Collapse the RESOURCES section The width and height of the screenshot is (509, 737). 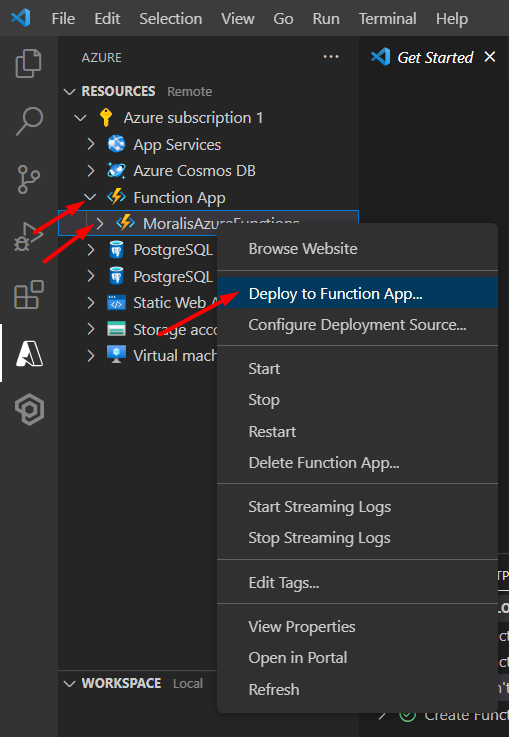[70, 91]
